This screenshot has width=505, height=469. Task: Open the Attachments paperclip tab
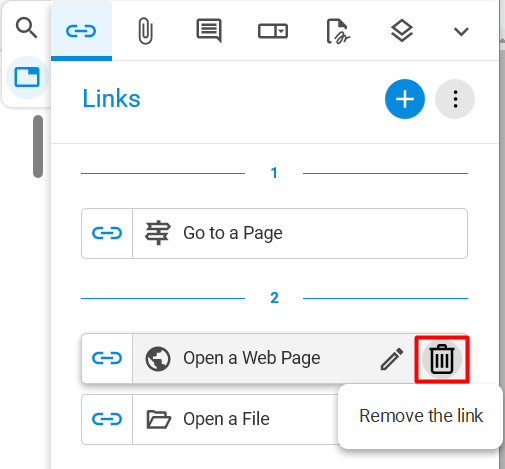click(x=145, y=31)
